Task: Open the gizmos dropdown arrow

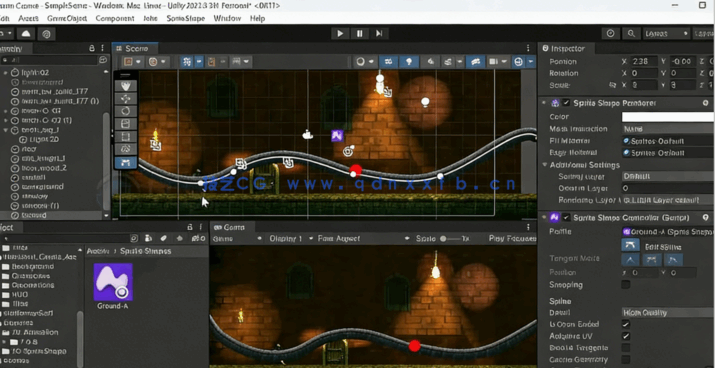Action: pos(531,62)
